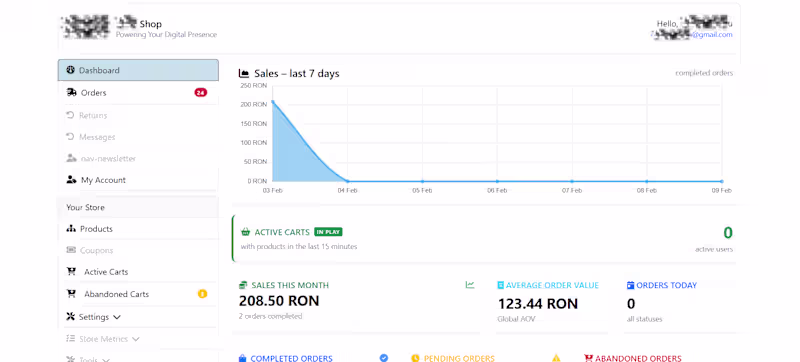Expand the Store Metrics chevron
Image resolution: width=800 pixels, height=362 pixels.
coord(135,339)
